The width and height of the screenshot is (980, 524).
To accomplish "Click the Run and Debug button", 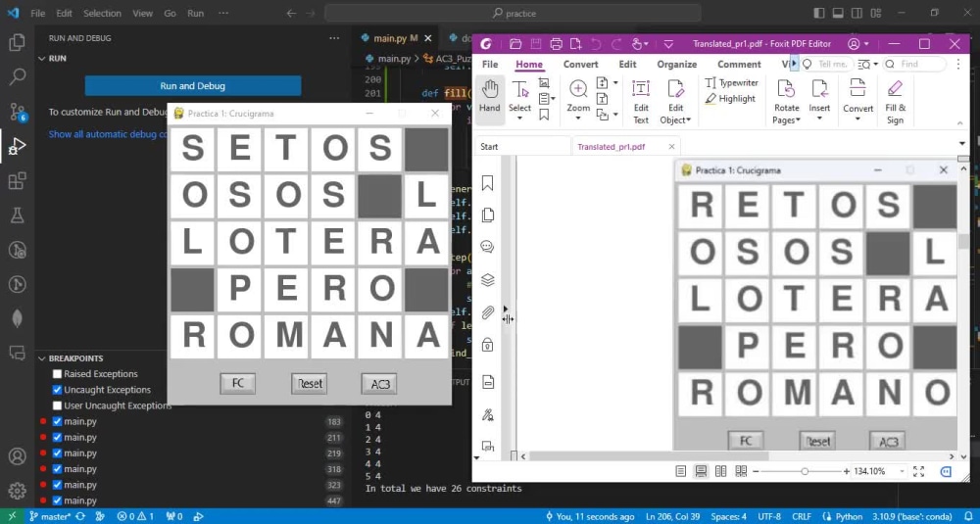I will pos(192,86).
